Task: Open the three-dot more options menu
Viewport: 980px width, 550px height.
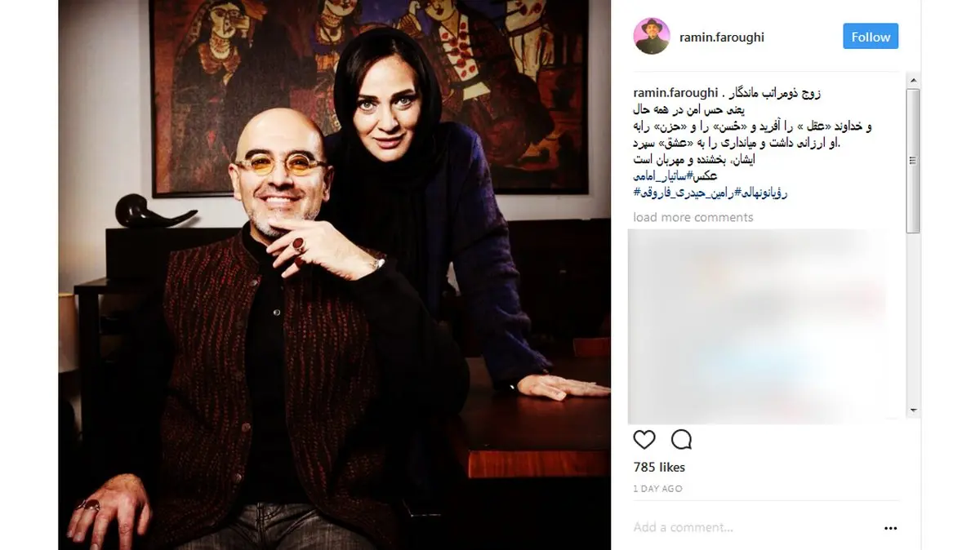Action: tap(890, 528)
